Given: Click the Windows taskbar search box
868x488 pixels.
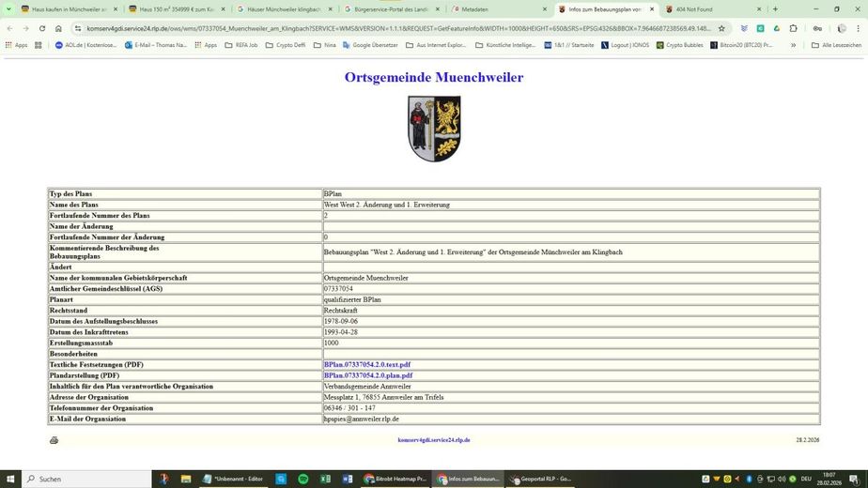Looking at the screenshot, I should 86,480.
